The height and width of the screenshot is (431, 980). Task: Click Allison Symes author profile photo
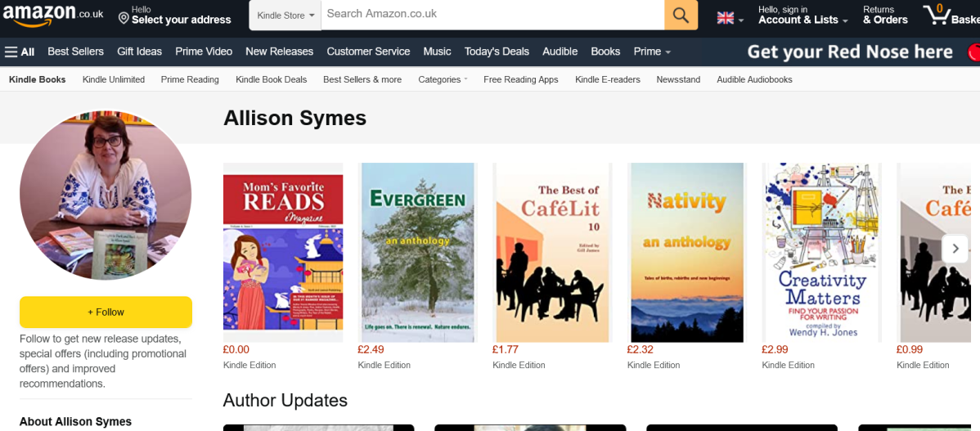[106, 195]
